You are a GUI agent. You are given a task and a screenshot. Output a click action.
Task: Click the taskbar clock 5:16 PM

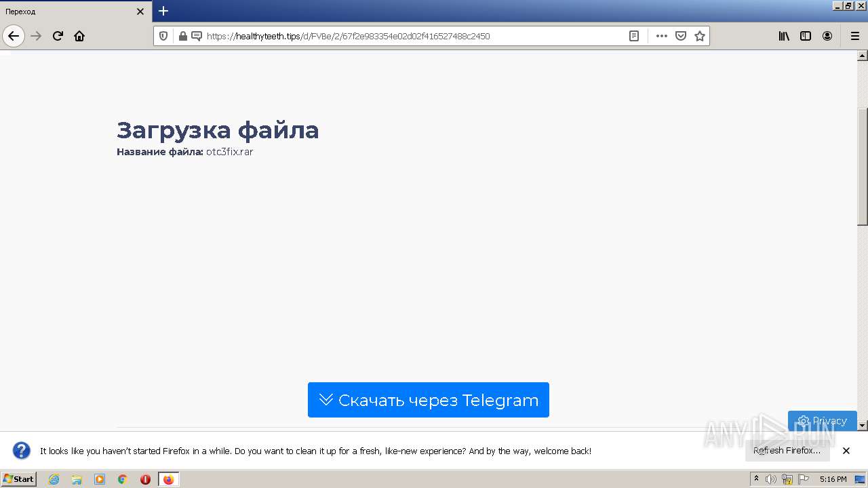(833, 479)
